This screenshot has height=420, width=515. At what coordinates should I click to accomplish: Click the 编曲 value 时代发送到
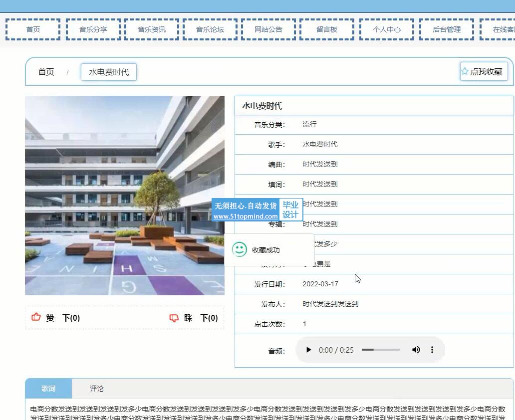point(320,164)
